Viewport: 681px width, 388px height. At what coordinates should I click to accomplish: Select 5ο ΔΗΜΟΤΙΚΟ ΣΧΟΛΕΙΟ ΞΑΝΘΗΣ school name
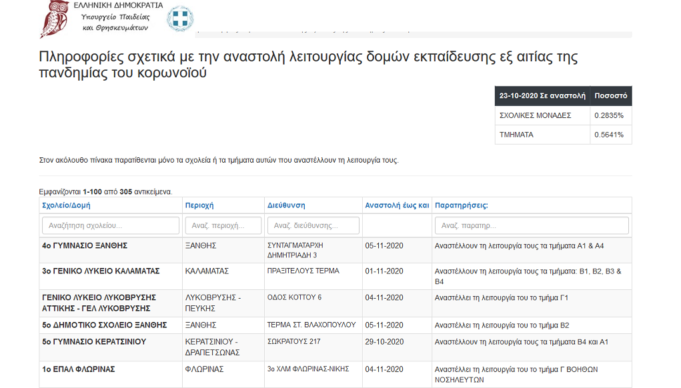(x=104, y=325)
